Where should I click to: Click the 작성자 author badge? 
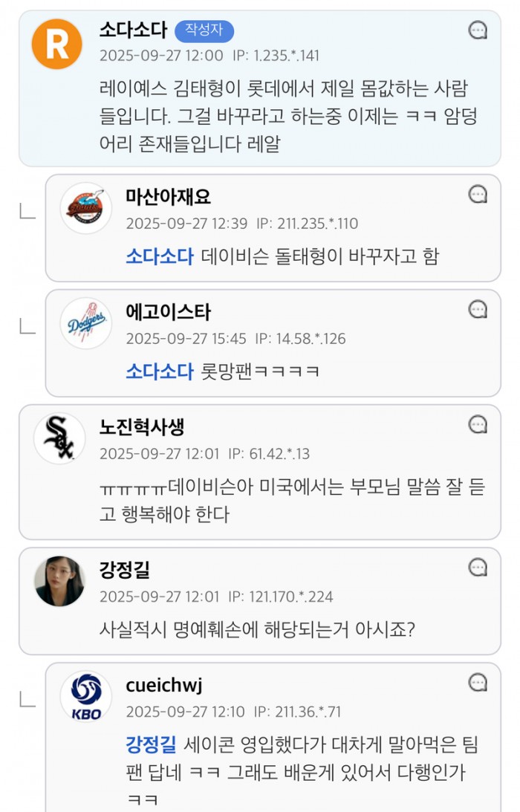(204, 30)
